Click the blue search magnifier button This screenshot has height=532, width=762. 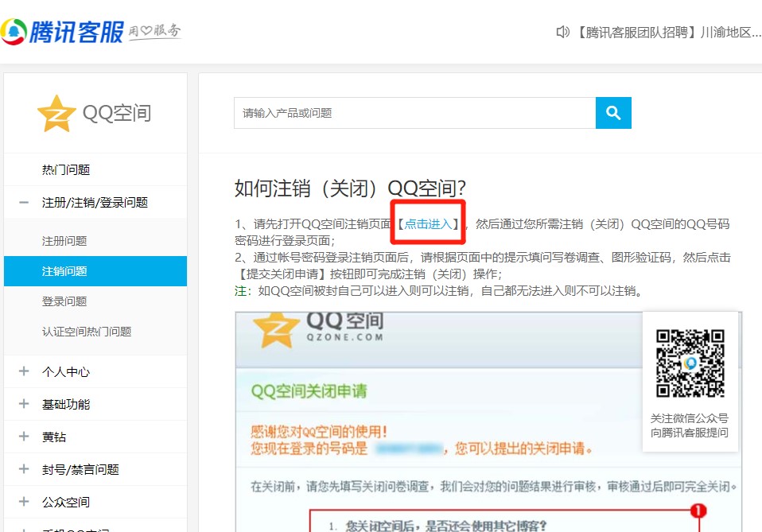(x=613, y=113)
